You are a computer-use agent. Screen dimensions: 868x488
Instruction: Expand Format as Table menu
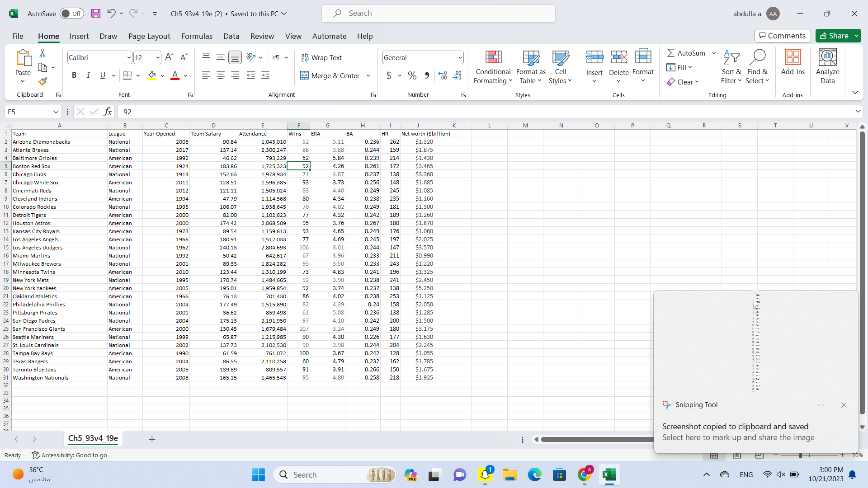[531, 66]
